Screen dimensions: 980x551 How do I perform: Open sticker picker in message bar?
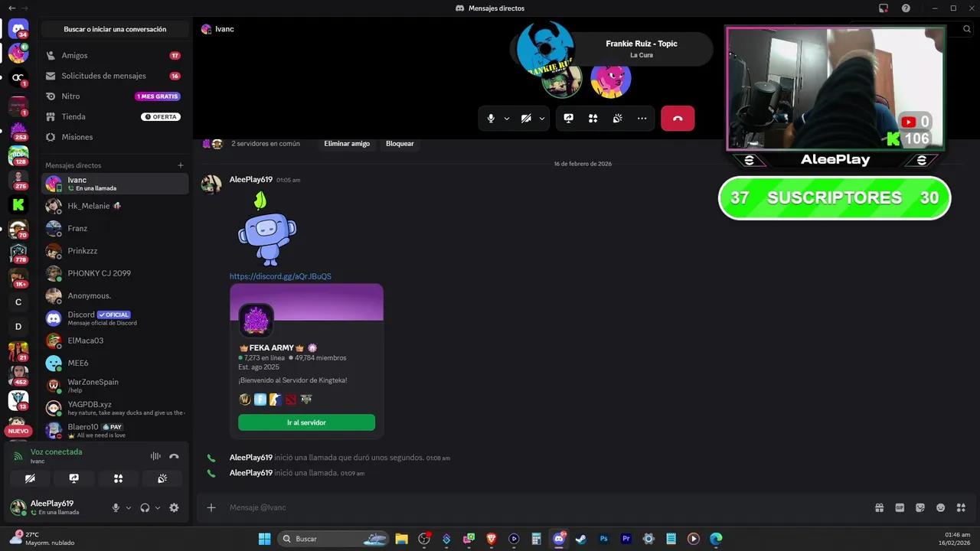click(x=920, y=507)
